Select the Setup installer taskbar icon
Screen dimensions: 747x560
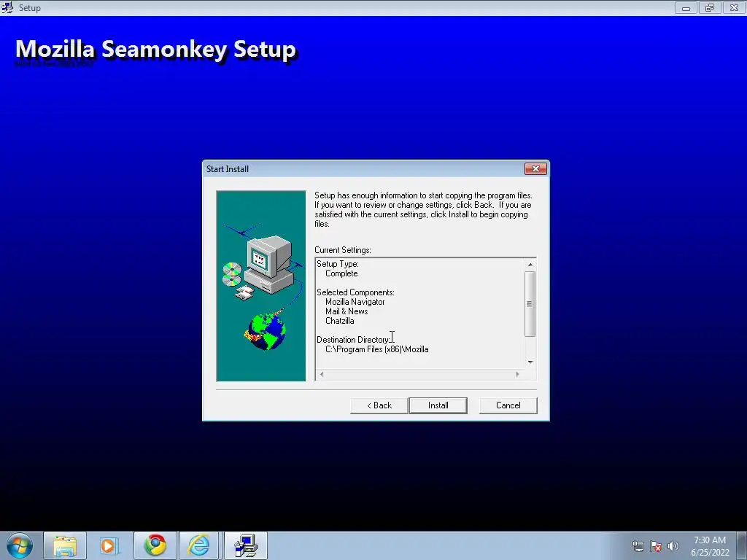click(246, 545)
